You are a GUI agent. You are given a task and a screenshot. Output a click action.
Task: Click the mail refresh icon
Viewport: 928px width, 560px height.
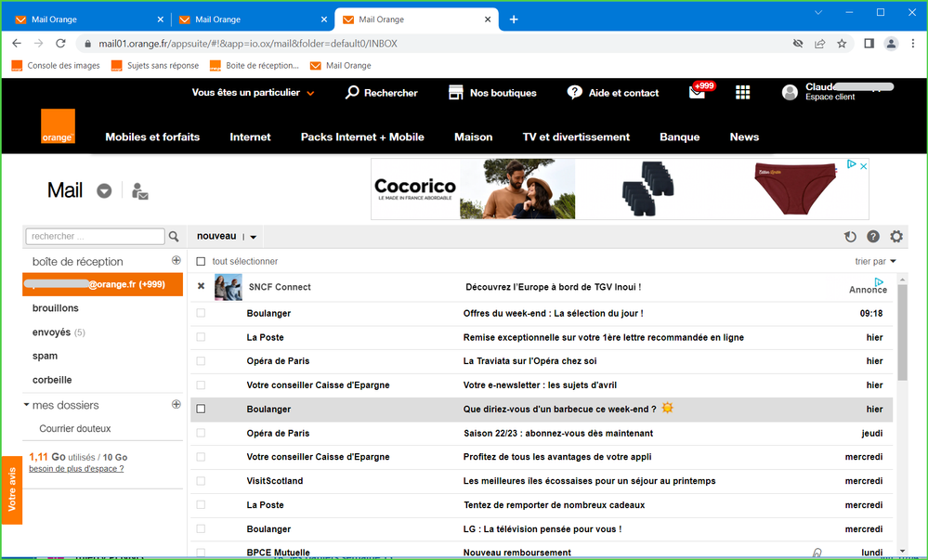[x=850, y=237]
